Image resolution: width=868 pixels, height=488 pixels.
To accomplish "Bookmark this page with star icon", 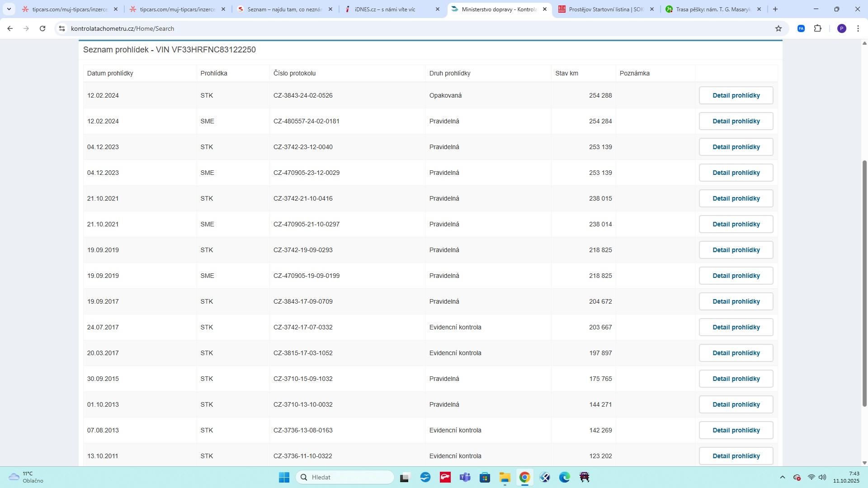I will pyautogui.click(x=778, y=28).
